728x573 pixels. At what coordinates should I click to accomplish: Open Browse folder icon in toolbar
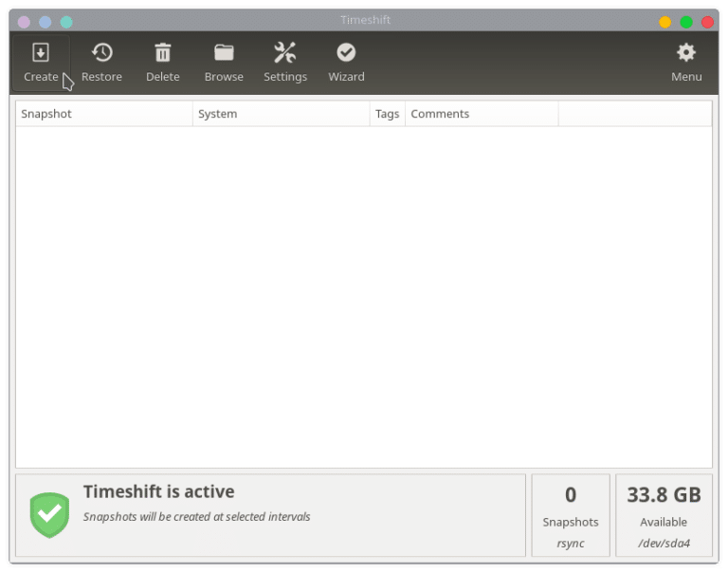tap(224, 53)
